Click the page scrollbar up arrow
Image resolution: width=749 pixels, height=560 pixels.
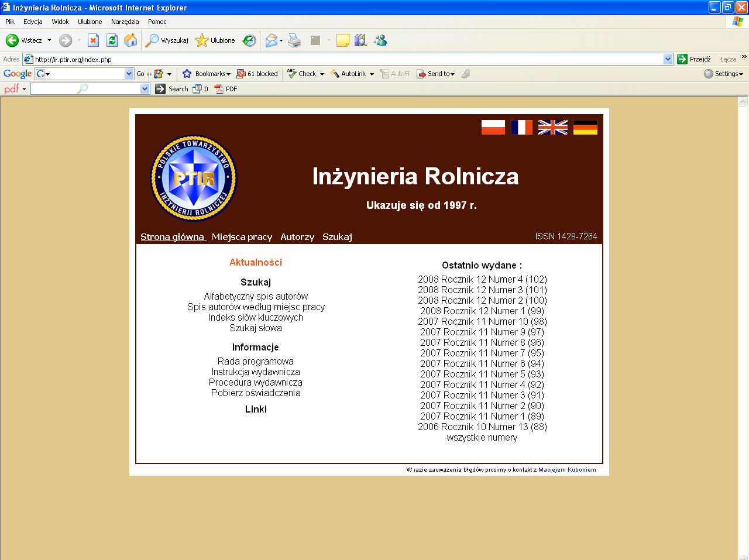(743, 102)
